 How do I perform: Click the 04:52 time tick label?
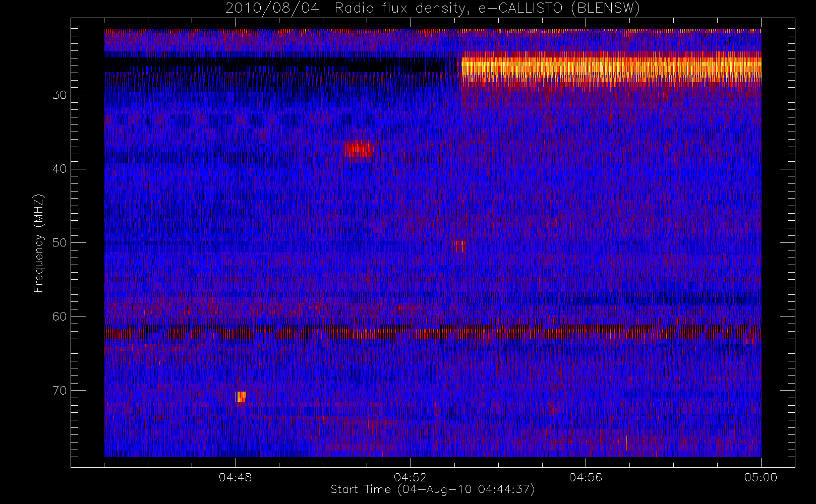(411, 477)
